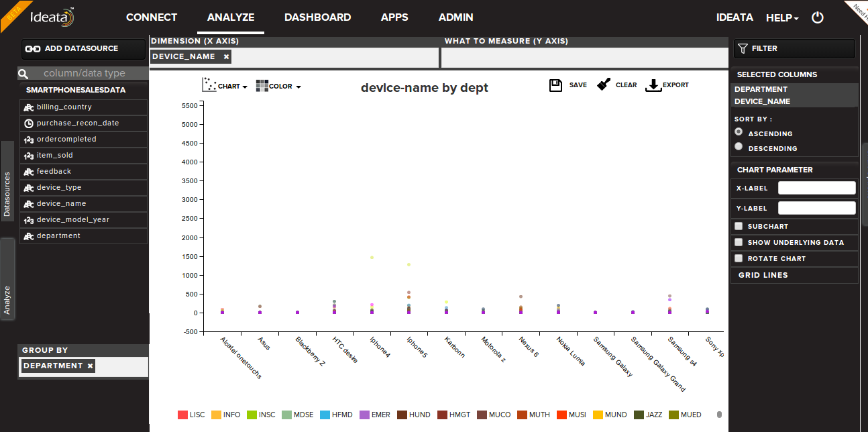Image resolution: width=868 pixels, height=432 pixels.
Task: Click the link icon beside Add Datasource
Action: pos(34,48)
